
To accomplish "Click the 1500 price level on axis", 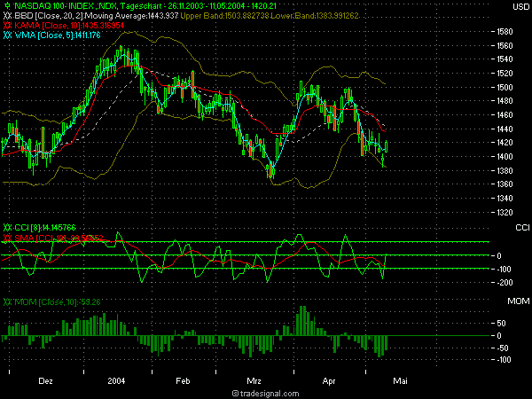I will [505, 87].
